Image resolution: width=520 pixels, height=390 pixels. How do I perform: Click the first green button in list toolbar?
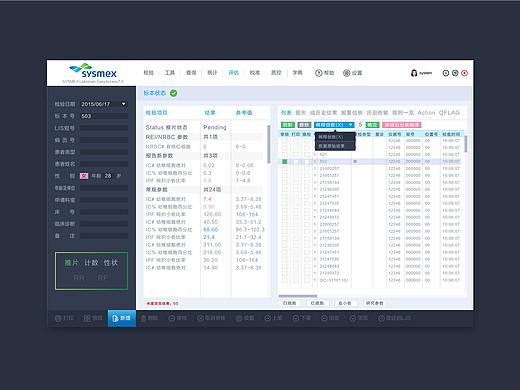point(288,125)
